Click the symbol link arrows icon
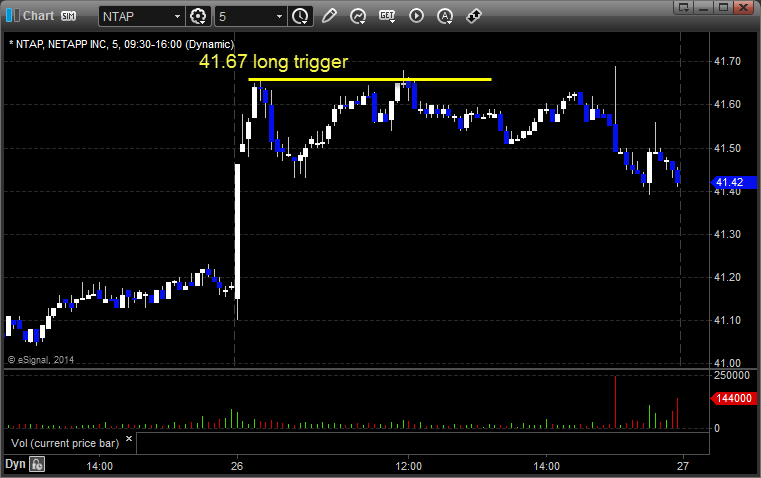Screen dimensions: 761x478 click(x=474, y=16)
